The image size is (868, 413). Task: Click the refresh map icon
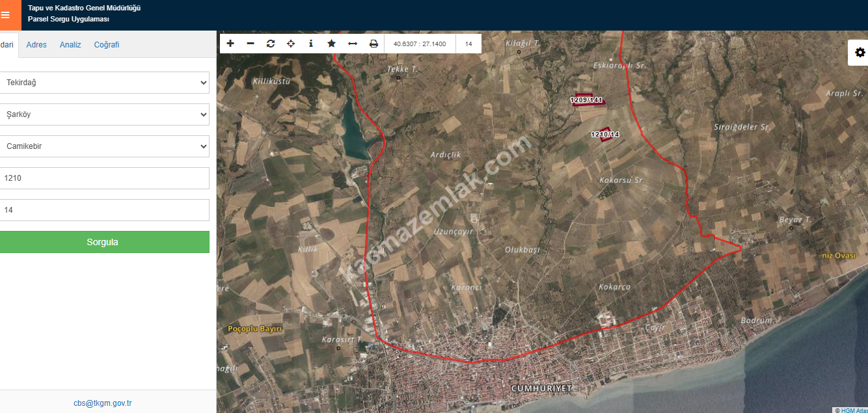pos(271,44)
